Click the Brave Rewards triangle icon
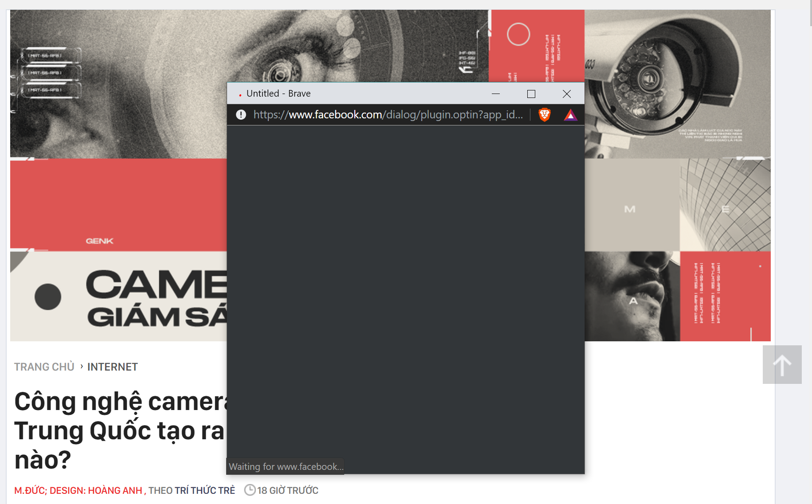812x504 pixels. point(570,115)
